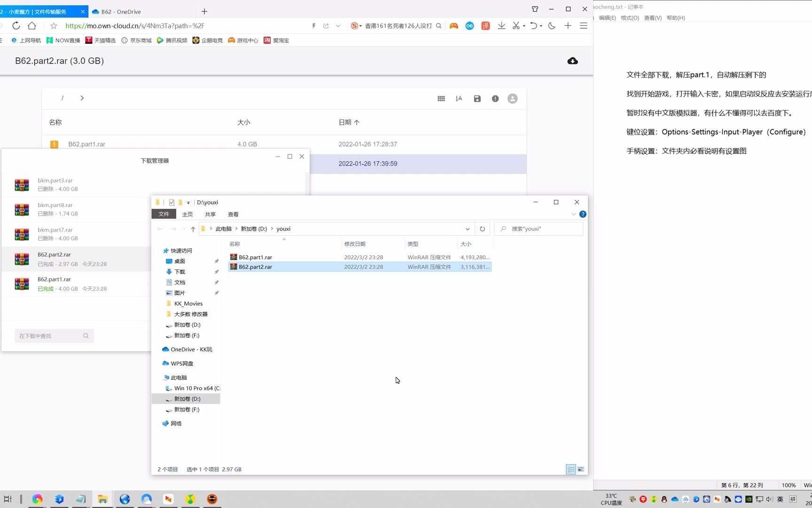Sort by 日期 column in share page

(349, 122)
